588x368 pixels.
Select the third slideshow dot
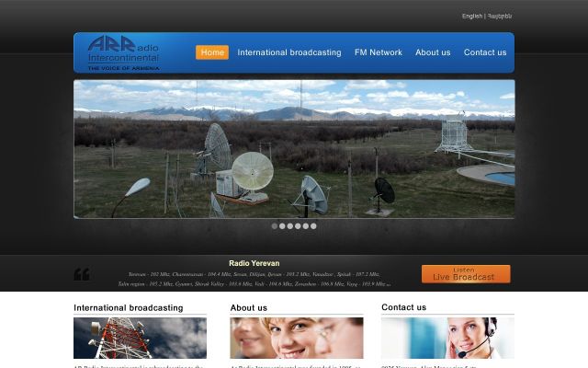(x=290, y=226)
